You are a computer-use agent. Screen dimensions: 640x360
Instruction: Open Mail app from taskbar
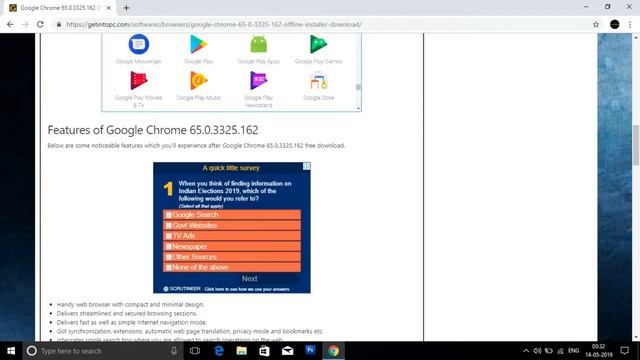point(287,351)
